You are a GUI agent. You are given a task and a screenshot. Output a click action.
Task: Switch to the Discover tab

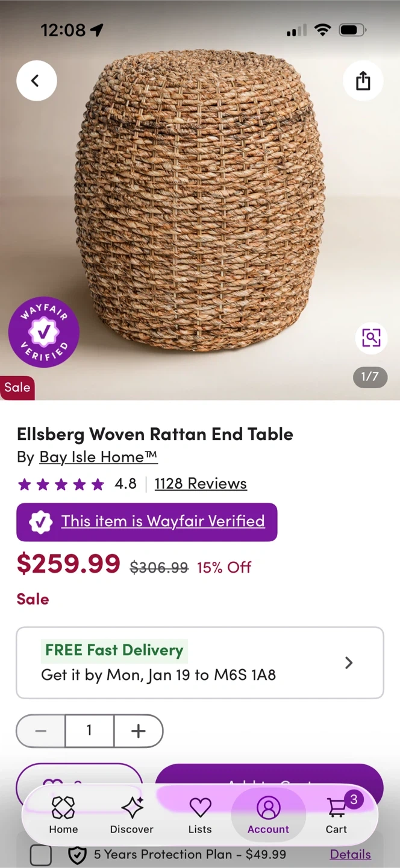pyautogui.click(x=132, y=815)
